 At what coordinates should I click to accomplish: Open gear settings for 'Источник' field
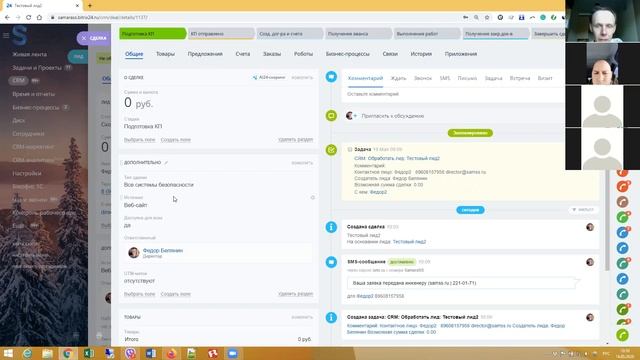point(313,198)
